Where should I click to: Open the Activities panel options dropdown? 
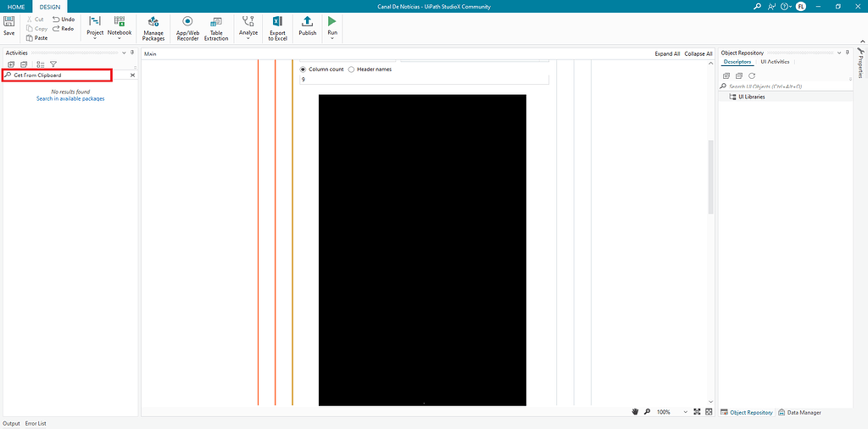[x=124, y=53]
